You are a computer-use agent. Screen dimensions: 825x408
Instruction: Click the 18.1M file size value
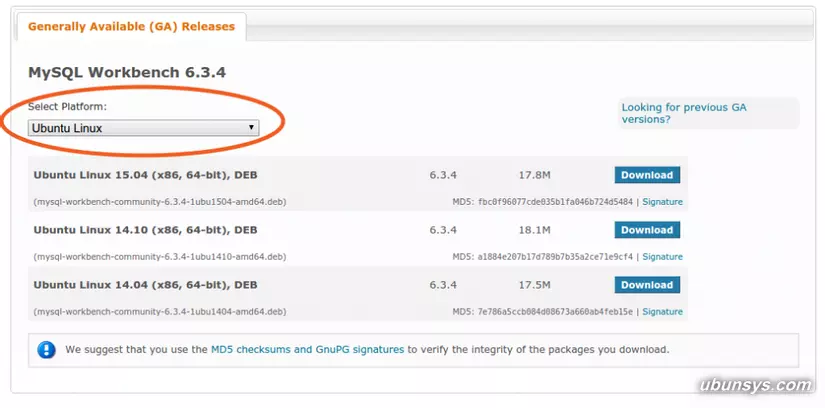coord(535,230)
